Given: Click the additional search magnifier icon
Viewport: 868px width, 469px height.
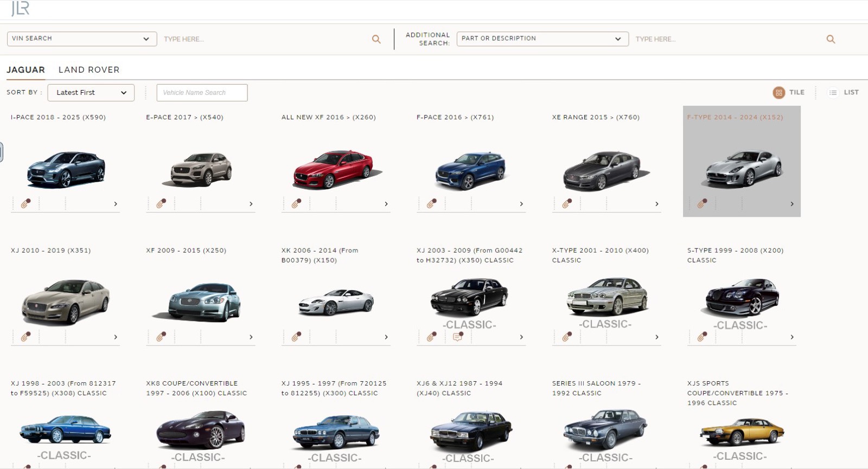Looking at the screenshot, I should 831,39.
